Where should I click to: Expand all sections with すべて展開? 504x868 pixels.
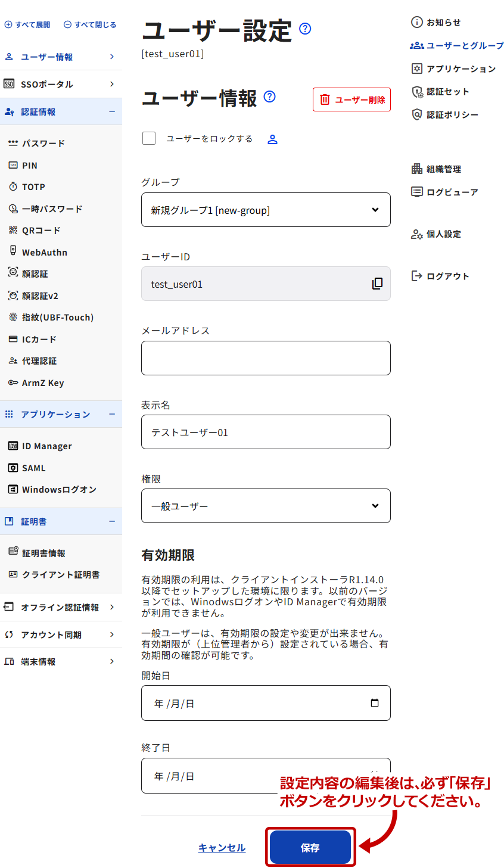tap(27, 25)
